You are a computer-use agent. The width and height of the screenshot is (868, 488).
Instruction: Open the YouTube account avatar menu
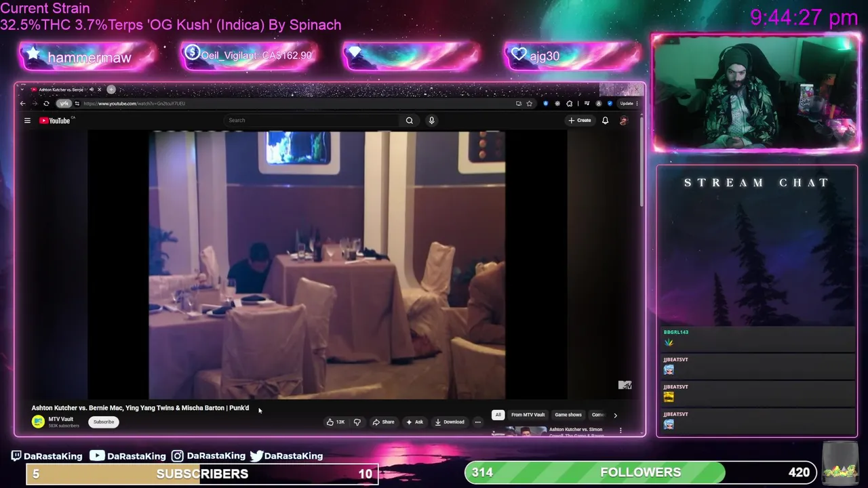623,121
